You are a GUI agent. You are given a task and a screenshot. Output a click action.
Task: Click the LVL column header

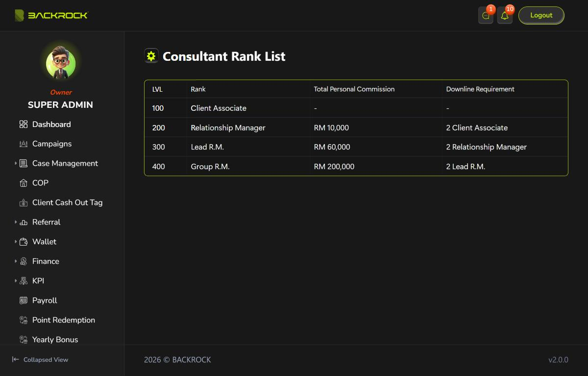point(157,89)
